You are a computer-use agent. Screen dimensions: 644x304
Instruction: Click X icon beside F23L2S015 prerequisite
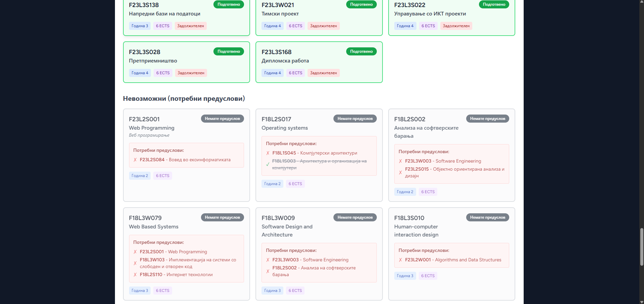400,173
